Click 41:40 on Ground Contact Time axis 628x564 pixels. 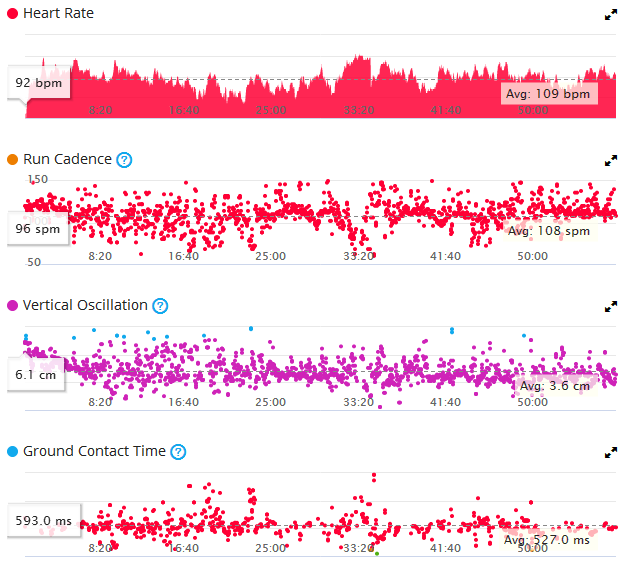pyautogui.click(x=445, y=548)
